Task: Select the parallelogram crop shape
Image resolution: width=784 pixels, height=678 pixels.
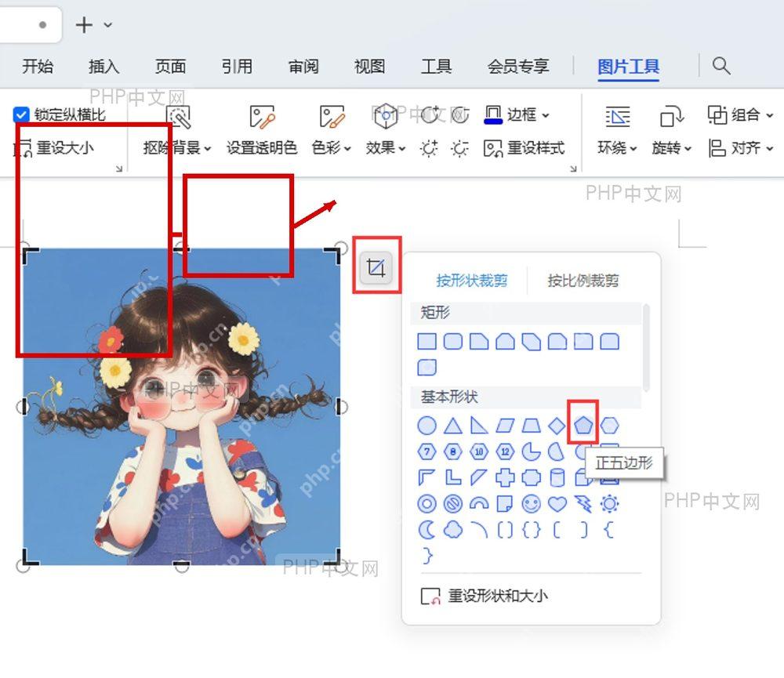Action: pos(505,426)
